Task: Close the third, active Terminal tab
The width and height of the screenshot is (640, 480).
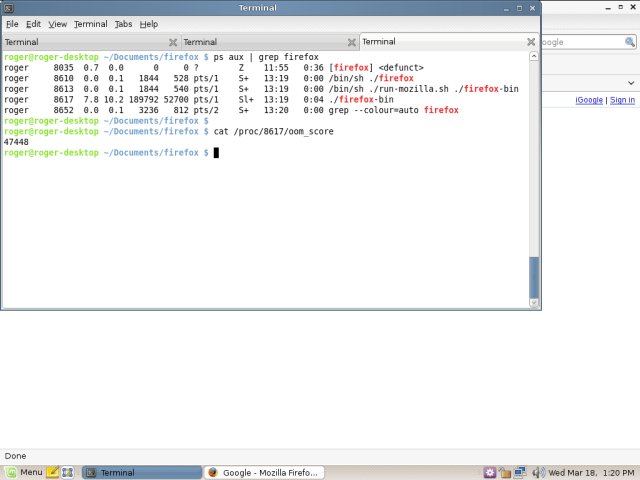Action: (x=530, y=42)
